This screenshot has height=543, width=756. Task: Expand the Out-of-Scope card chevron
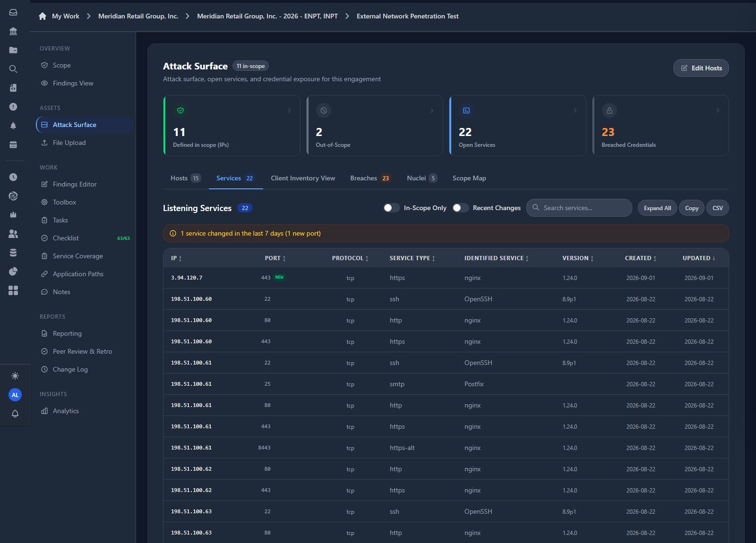tap(432, 110)
